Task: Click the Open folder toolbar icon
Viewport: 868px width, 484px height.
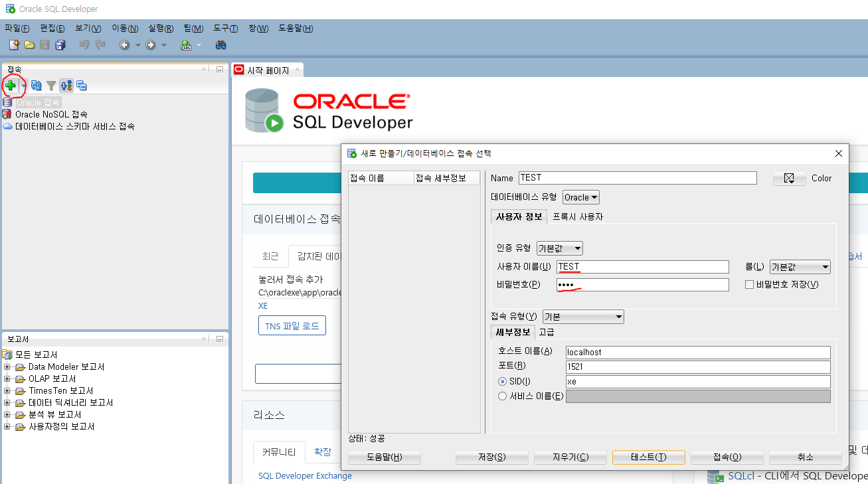Action: pos(29,45)
